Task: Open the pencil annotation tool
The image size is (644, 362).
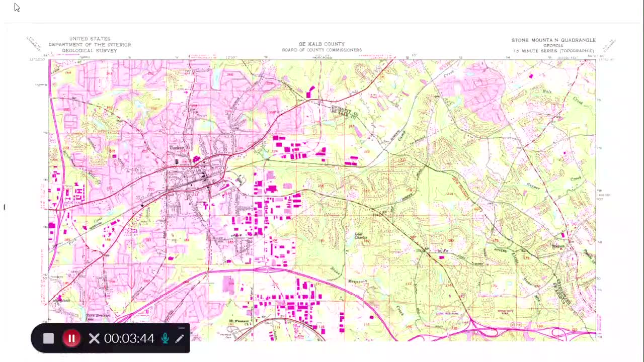Action: [180, 338]
